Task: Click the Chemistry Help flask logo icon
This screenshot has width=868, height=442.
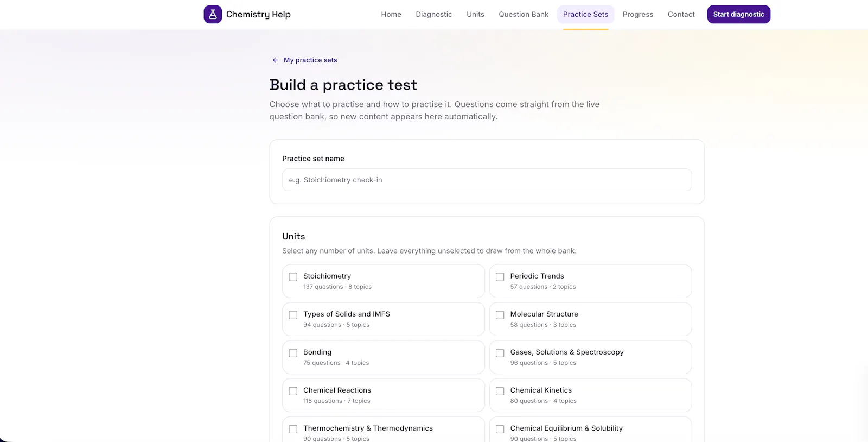Action: click(x=213, y=15)
